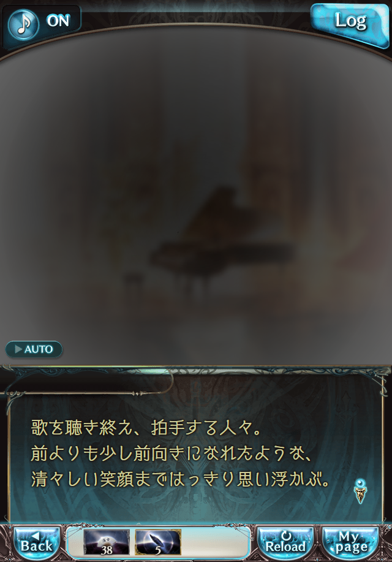This screenshot has width=392, height=562.
Task: Select the thumbnail showing 38
Action: tap(107, 542)
